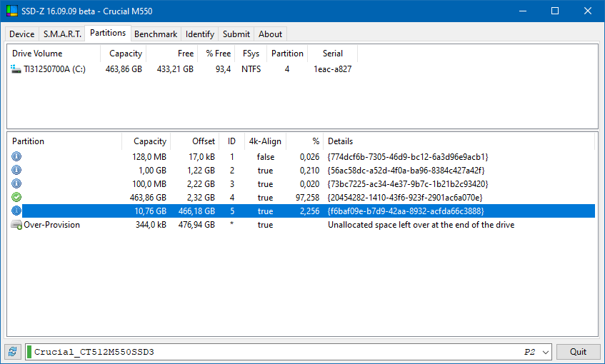Image resolution: width=605 pixels, height=364 pixels.
Task: Click the Free column header
Action: (171, 54)
